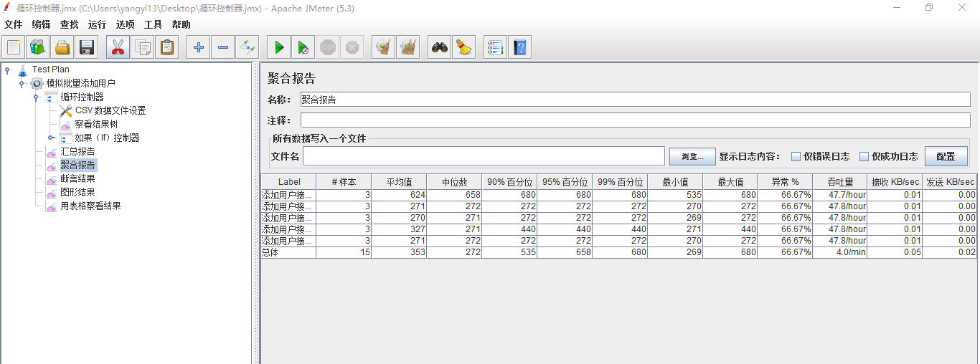This screenshot has height=364, width=980.
Task: Collapse the Test Plan tree node
Action: point(7,70)
